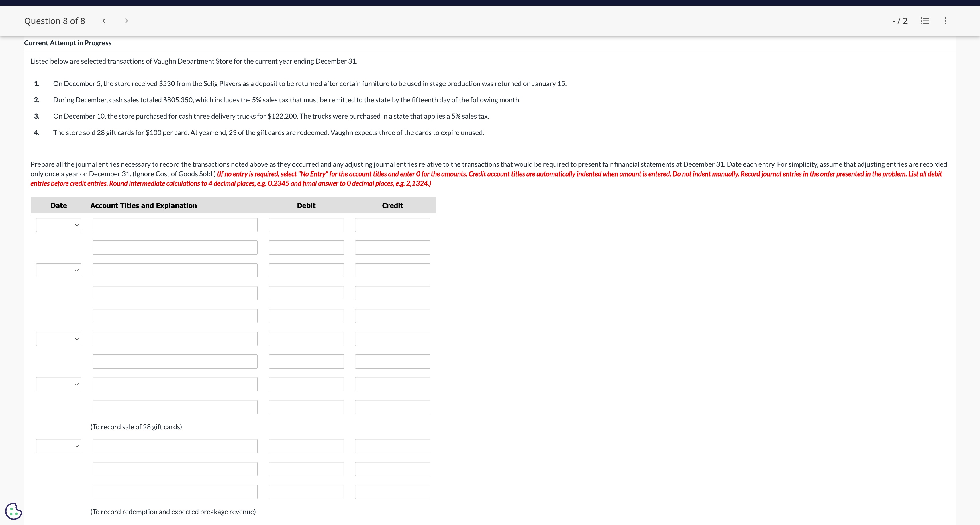Click the Credit field in the first row
980x525 pixels.
392,224
